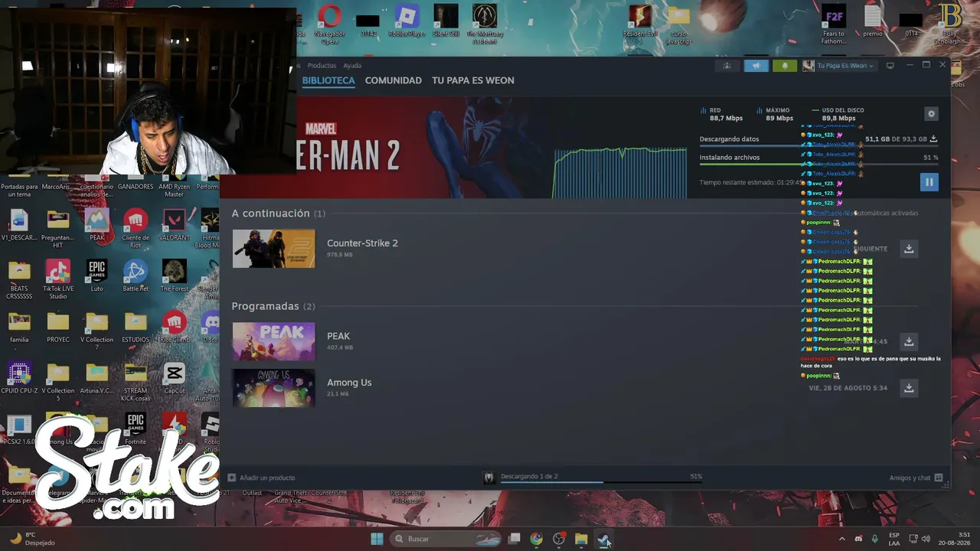This screenshot has height=551, width=980.
Task: Select the PEAK game thumbnail
Action: [273, 341]
